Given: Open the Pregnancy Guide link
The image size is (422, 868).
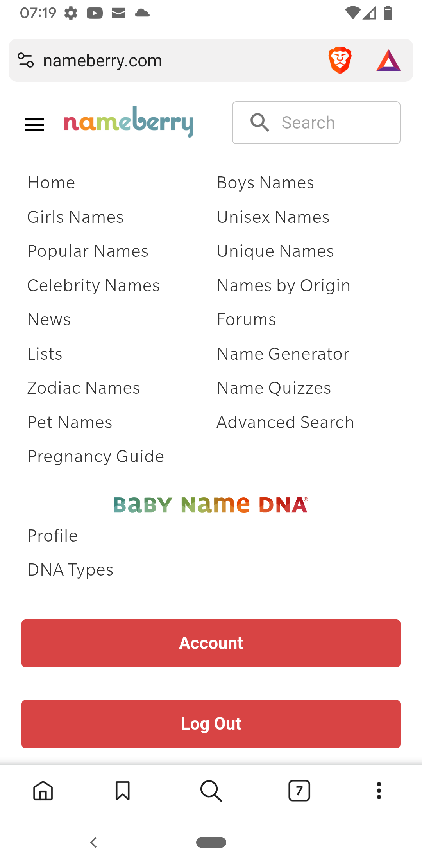Looking at the screenshot, I should 96,456.
